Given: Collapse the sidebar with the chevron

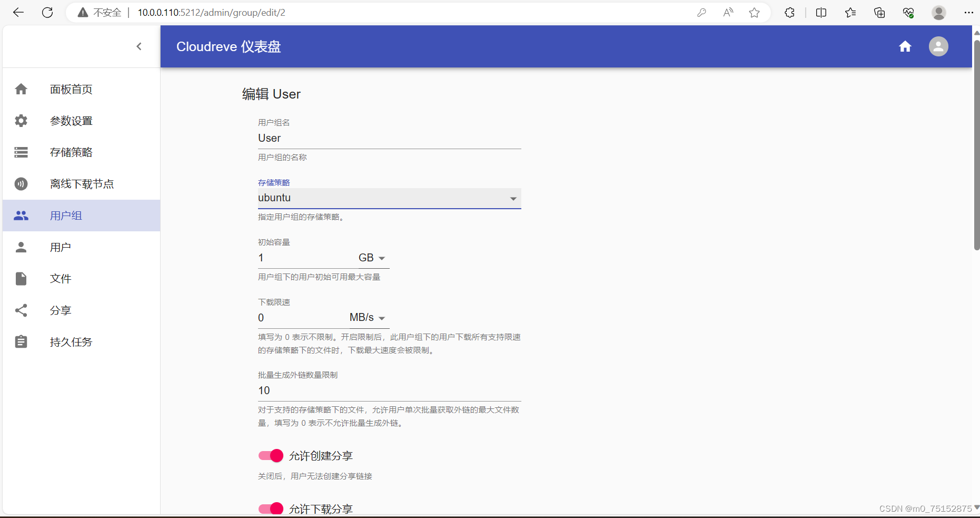Looking at the screenshot, I should coord(138,46).
